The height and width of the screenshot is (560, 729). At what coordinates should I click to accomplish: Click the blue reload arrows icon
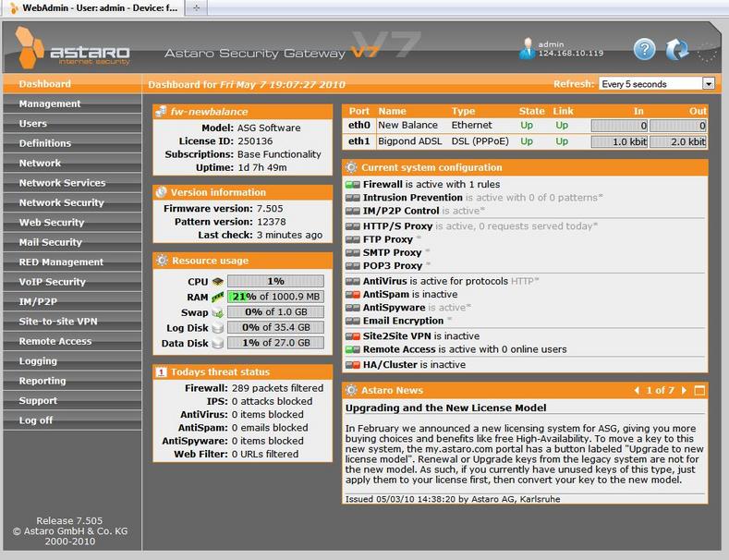point(677,50)
